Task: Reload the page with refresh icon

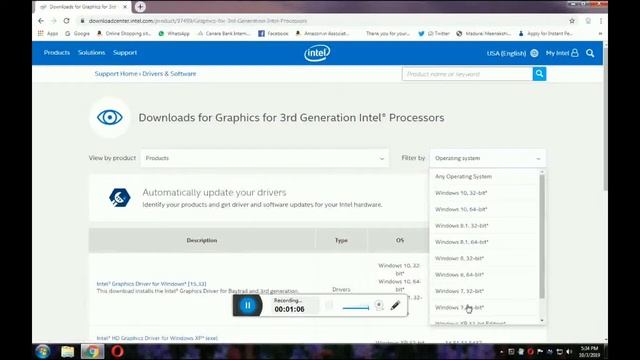Action: (67, 21)
